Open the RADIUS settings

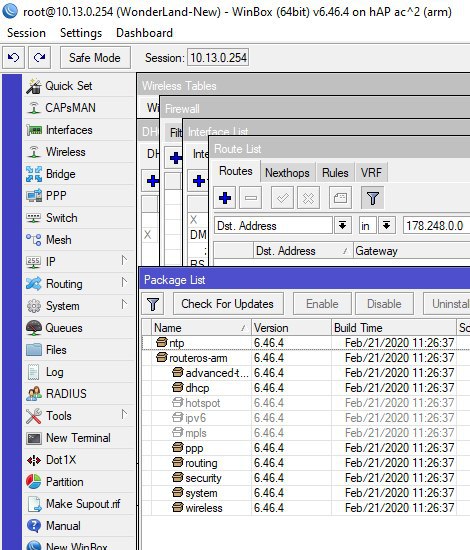point(79,394)
